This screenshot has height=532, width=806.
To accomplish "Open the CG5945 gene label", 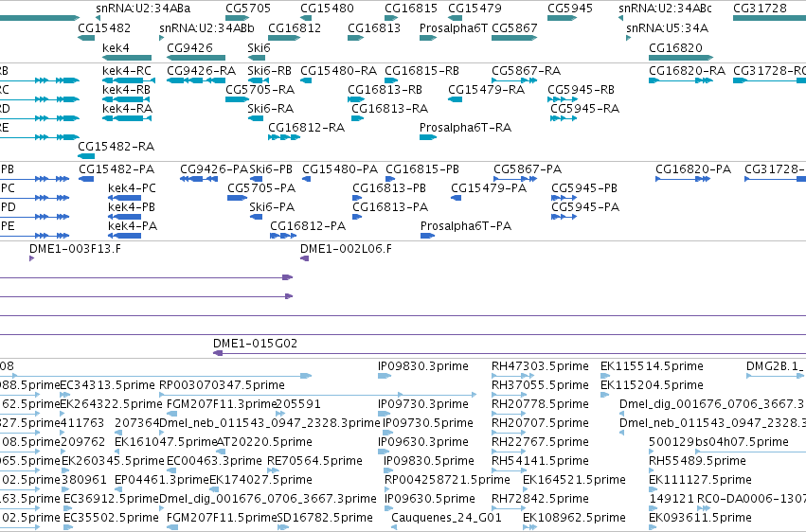I will click(x=570, y=9).
